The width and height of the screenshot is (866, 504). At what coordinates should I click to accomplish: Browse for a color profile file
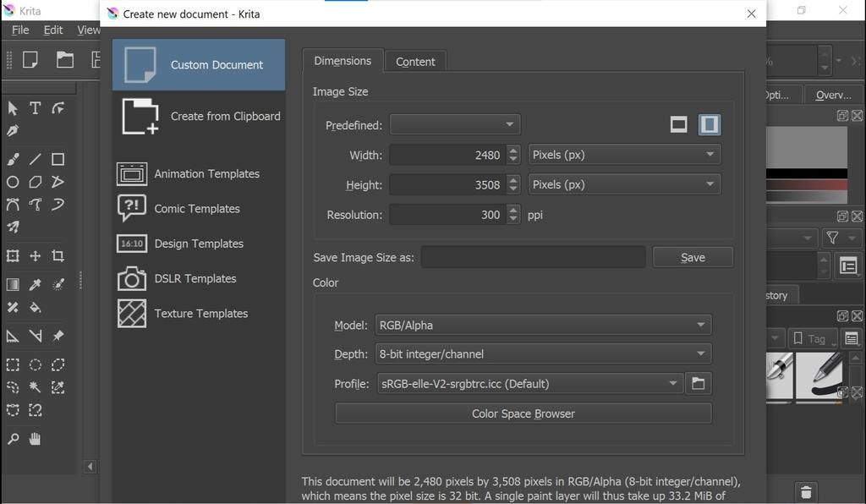pyautogui.click(x=698, y=384)
